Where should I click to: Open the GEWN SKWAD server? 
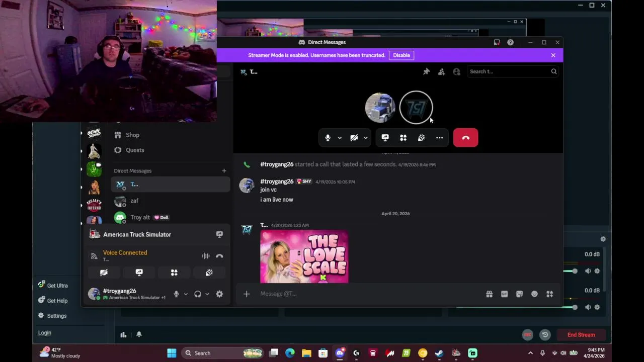pos(94,133)
